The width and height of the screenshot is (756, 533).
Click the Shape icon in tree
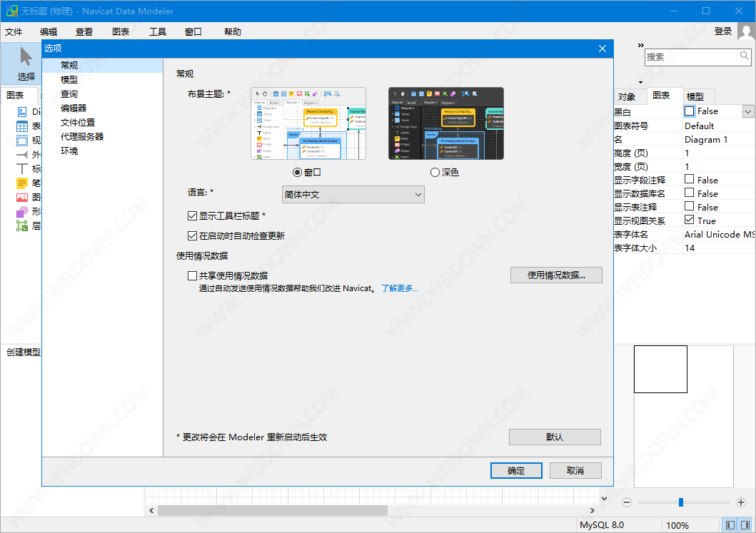[22, 211]
